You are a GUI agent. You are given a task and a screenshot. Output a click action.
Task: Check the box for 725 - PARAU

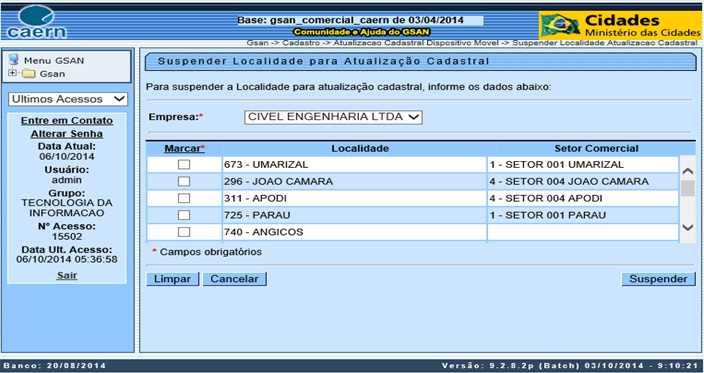184,215
